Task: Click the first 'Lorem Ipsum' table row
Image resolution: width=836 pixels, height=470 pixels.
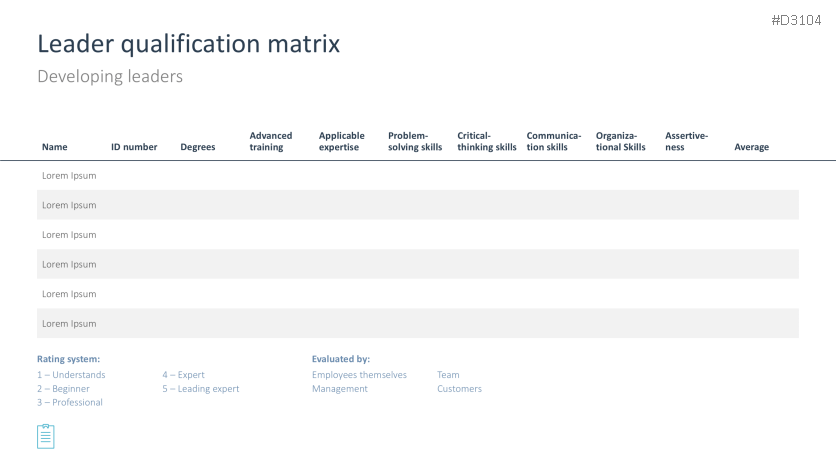Action: pyautogui.click(x=69, y=175)
